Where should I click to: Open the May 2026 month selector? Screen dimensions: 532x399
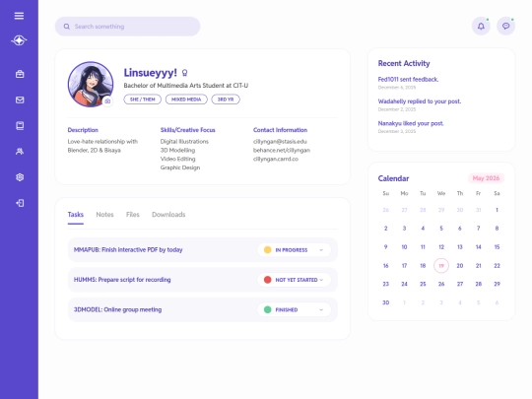click(486, 178)
